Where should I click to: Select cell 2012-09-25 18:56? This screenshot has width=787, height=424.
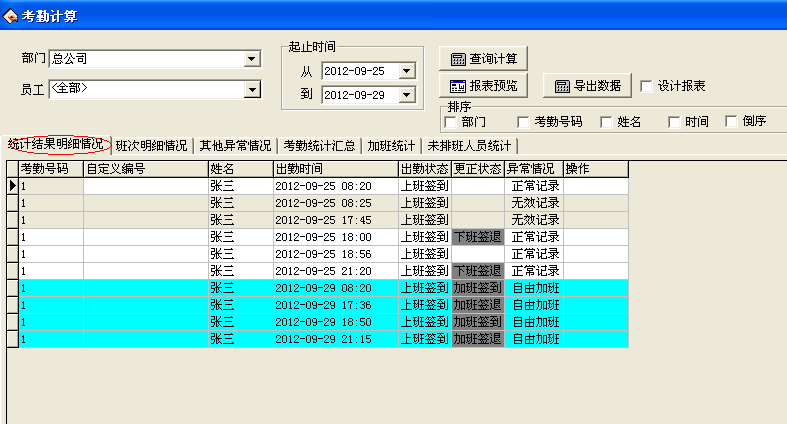(336, 254)
